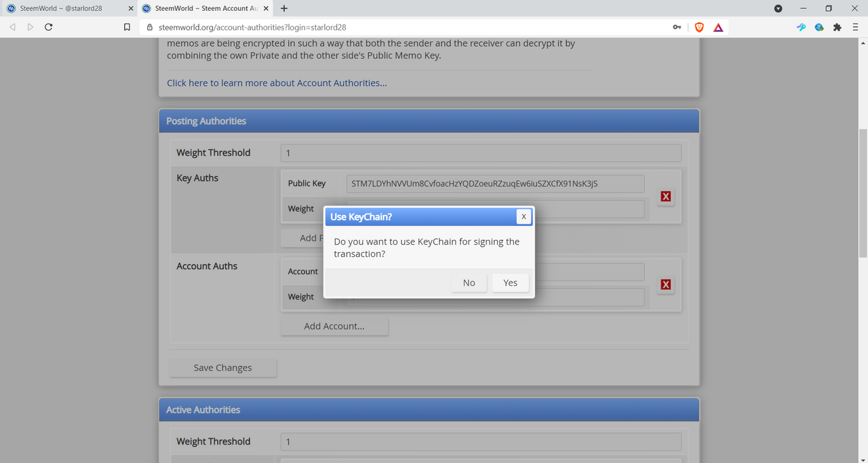The height and width of the screenshot is (463, 868).
Task: Click the address bar URL
Action: pos(252,27)
